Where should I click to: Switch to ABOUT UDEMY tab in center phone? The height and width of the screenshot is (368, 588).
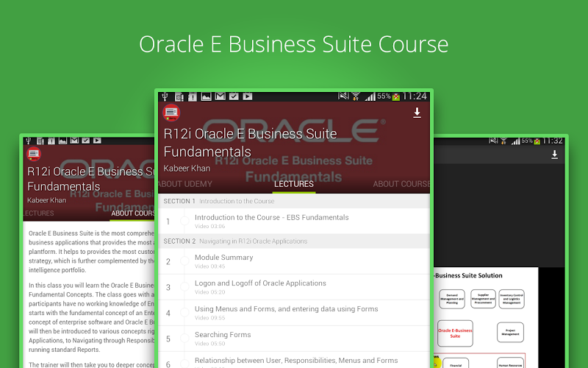[x=185, y=184]
